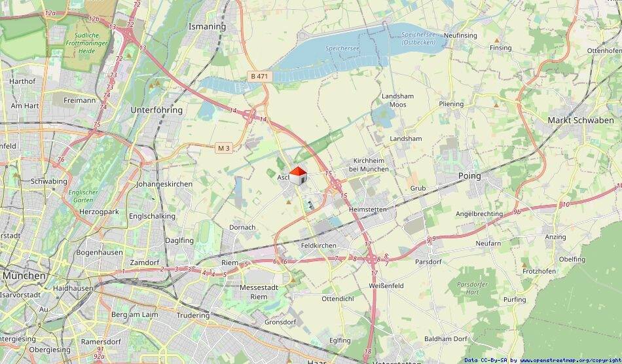The height and width of the screenshot is (364, 622).
Task: Click junction number 9b on motorway
Action: click(x=517, y=212)
